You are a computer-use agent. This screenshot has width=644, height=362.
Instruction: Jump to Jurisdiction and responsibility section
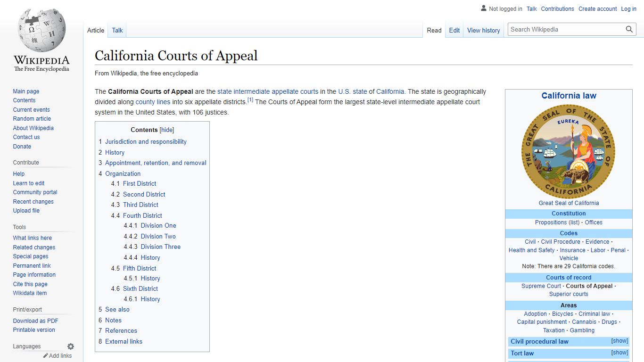[x=146, y=142]
